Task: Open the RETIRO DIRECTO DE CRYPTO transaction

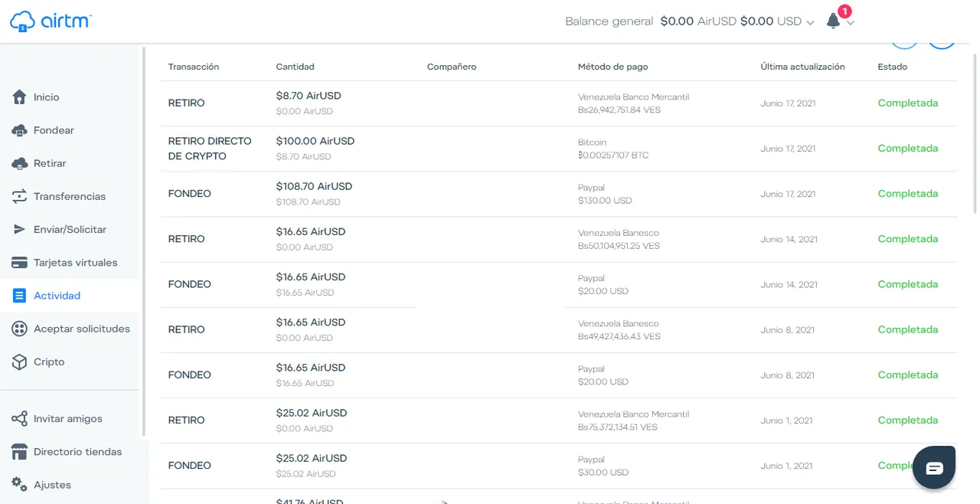Action: tap(559, 149)
